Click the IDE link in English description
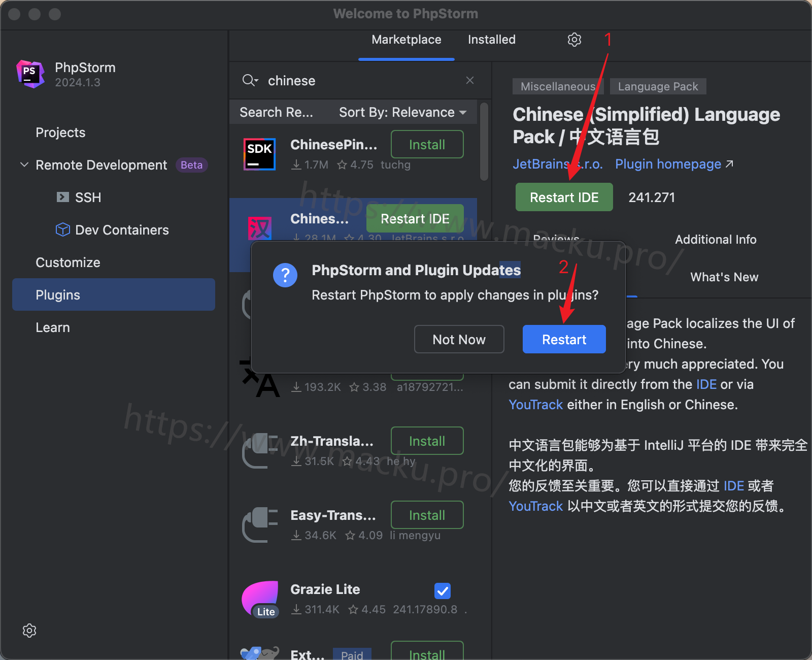 (706, 384)
